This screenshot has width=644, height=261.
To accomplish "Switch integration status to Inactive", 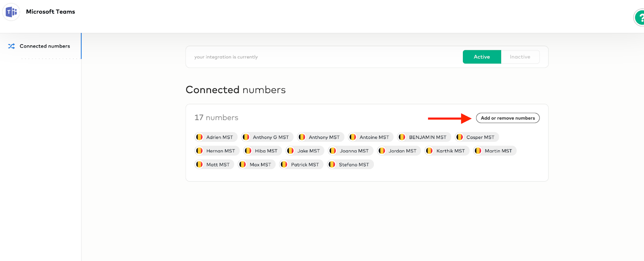I will coord(520,57).
